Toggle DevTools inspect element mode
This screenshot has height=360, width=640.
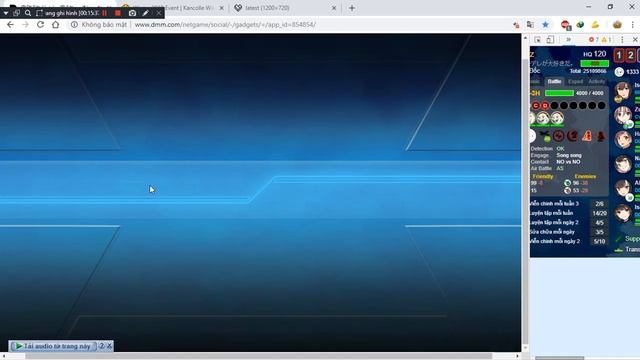(538, 40)
